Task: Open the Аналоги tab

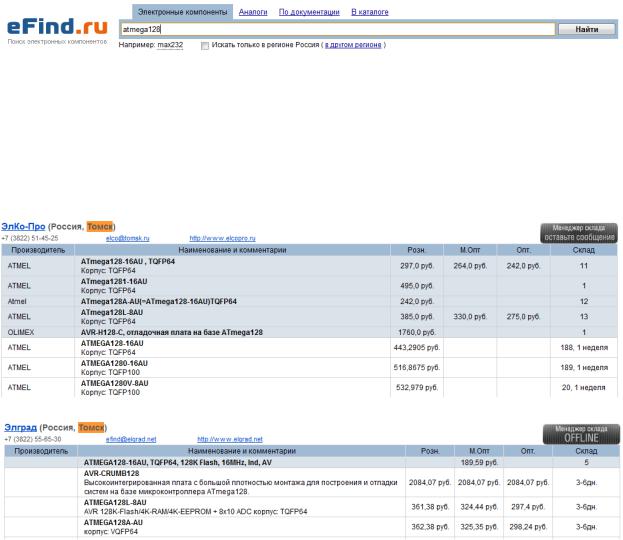Action: (253, 12)
